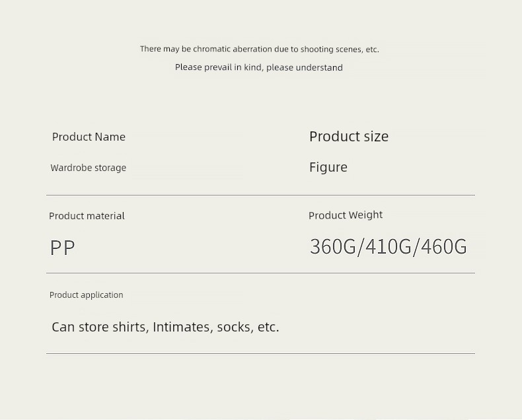Select the "Product size" heading
Viewport: 522px width, 420px height.
[348, 136]
